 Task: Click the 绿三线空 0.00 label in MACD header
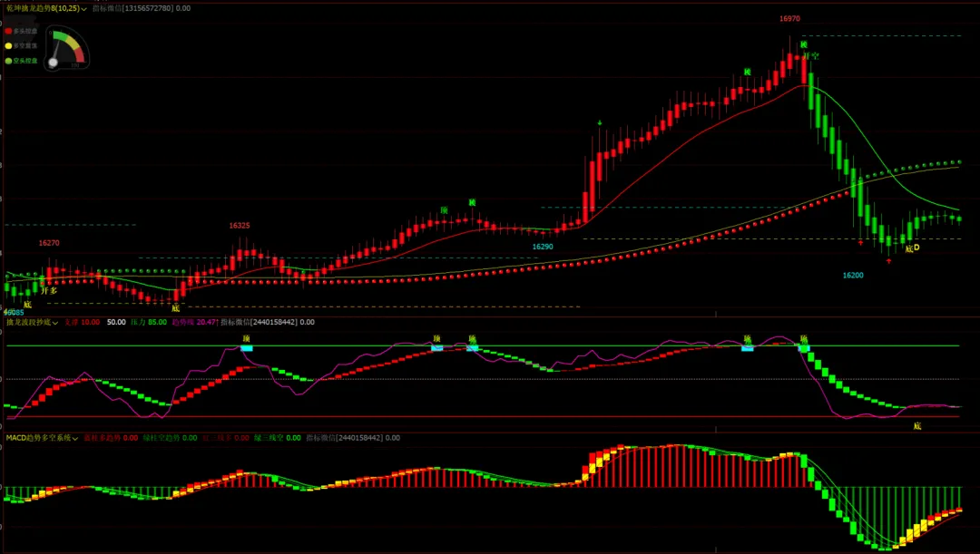coord(277,438)
